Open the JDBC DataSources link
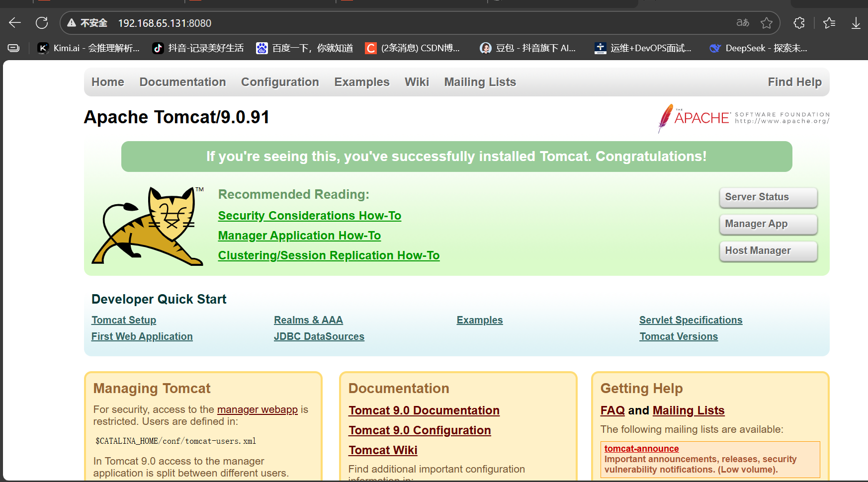 [x=319, y=336]
